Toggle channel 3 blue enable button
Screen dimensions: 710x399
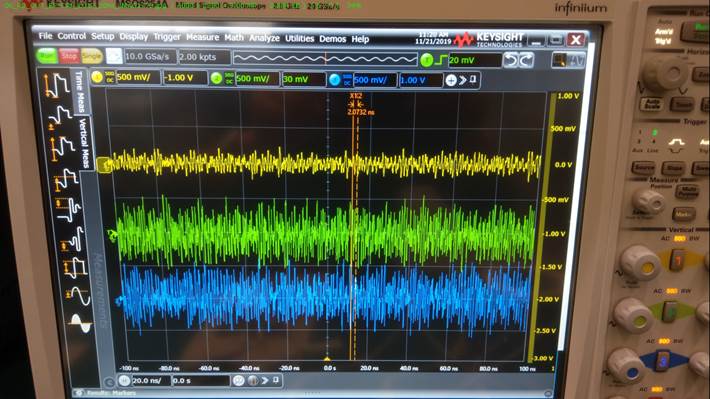click(x=335, y=80)
